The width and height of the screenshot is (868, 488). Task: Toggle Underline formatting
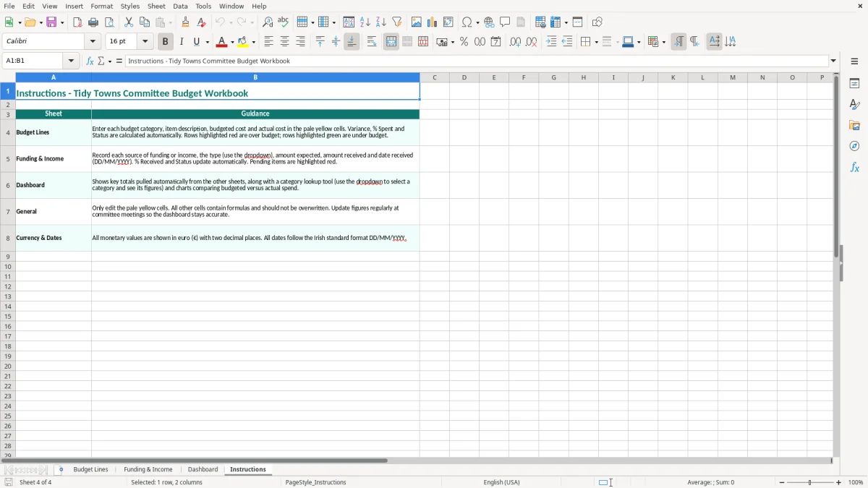196,42
